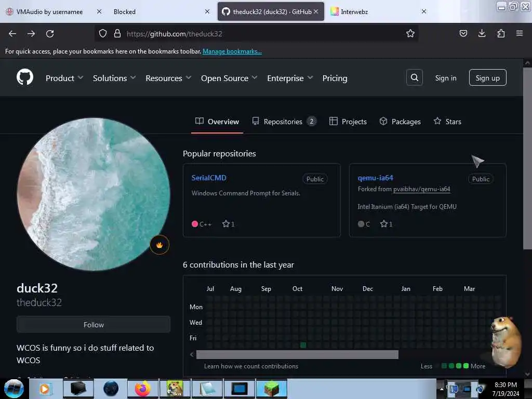Expand the Resources dropdown menu
The width and height of the screenshot is (532, 399).
click(168, 78)
